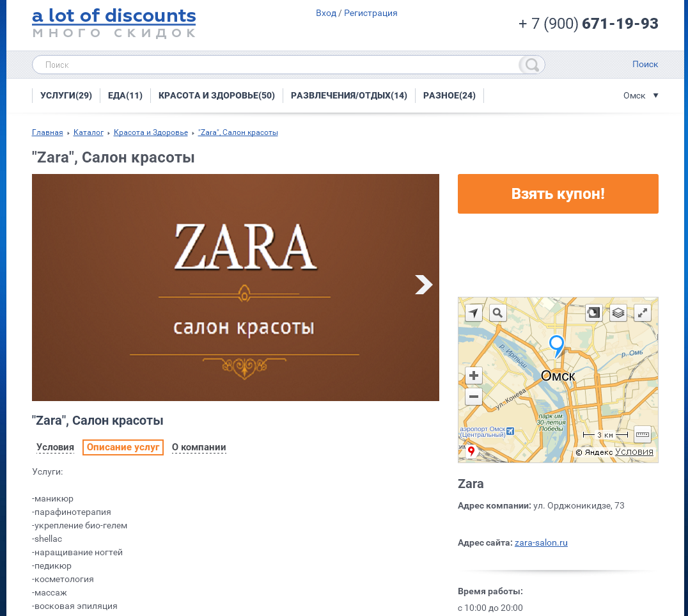Click the Вход login link
688x616 pixels.
[326, 13]
